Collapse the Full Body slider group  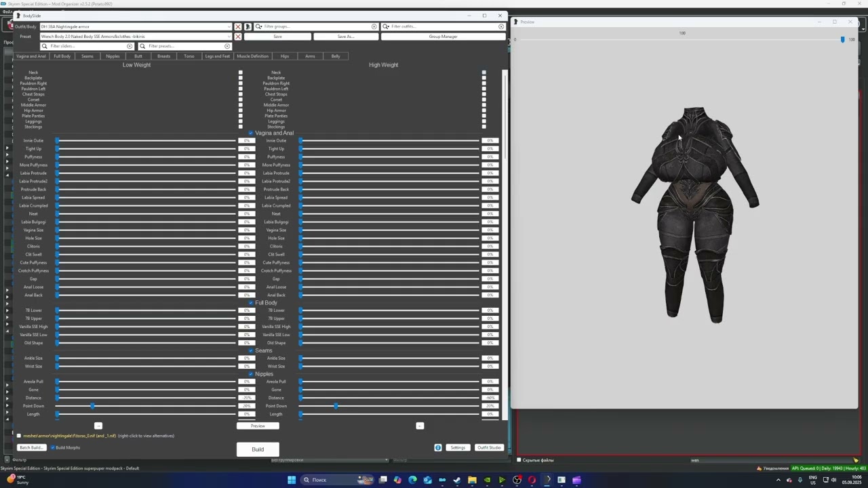point(251,303)
